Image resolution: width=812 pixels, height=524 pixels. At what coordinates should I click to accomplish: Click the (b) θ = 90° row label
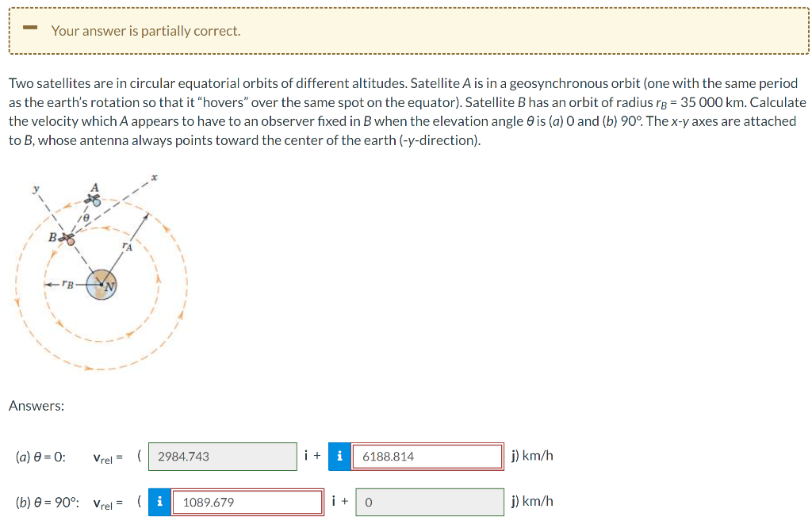[48, 501]
